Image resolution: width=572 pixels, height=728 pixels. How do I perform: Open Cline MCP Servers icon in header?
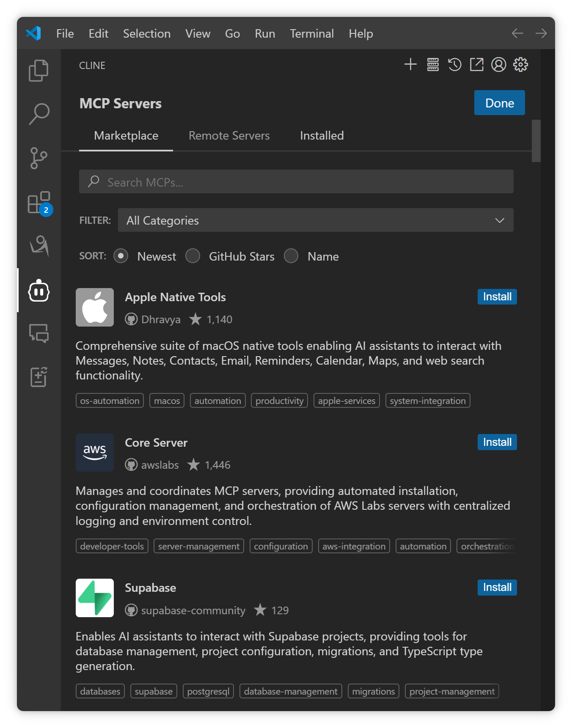pyautogui.click(x=433, y=65)
